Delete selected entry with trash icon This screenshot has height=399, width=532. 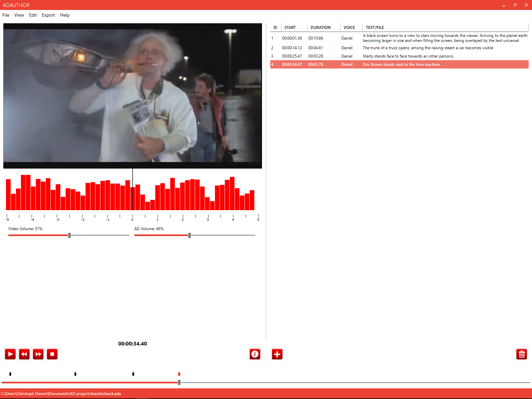click(522, 354)
